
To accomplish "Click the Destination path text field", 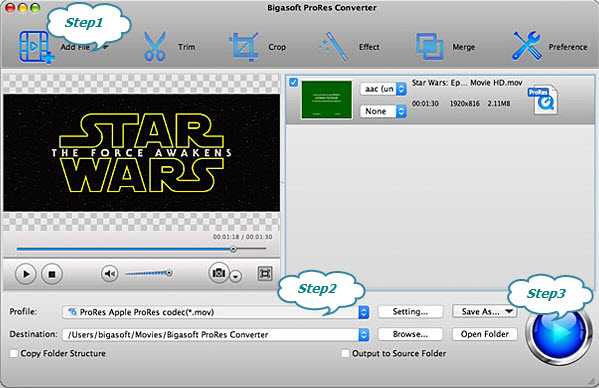I will click(x=210, y=335).
